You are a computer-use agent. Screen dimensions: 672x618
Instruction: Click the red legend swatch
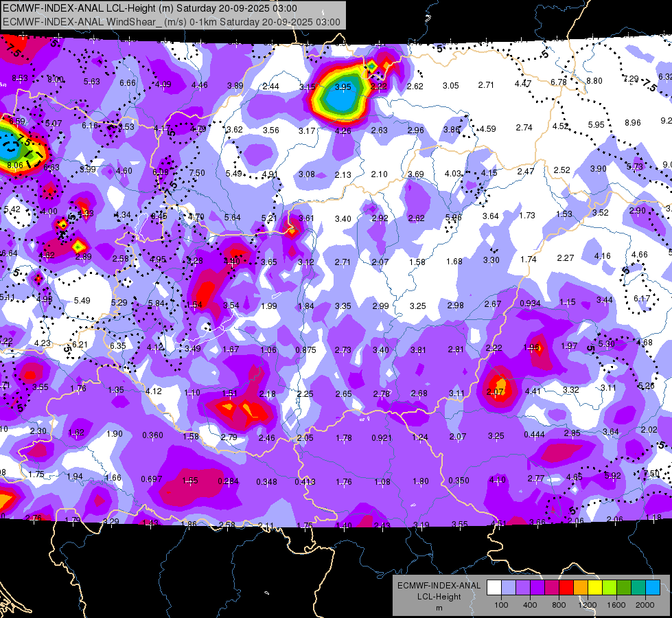(x=566, y=588)
